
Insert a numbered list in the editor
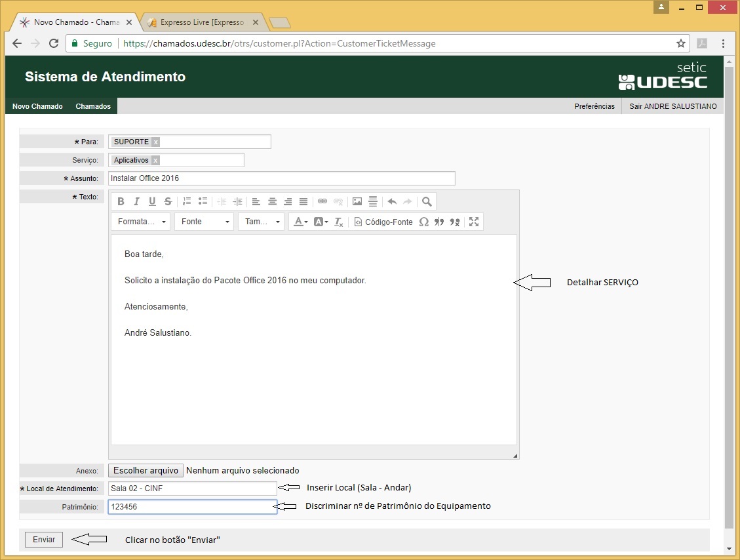point(187,201)
